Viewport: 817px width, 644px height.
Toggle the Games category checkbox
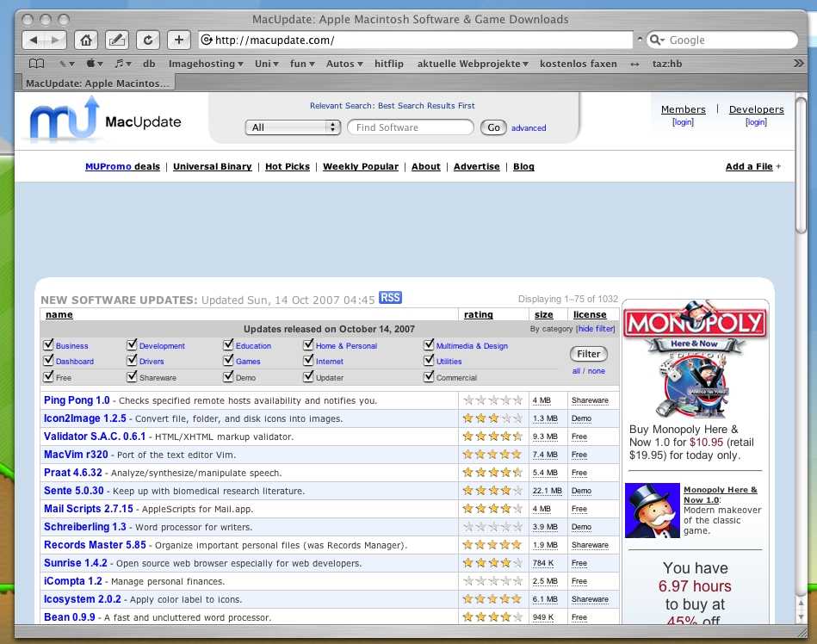point(228,360)
